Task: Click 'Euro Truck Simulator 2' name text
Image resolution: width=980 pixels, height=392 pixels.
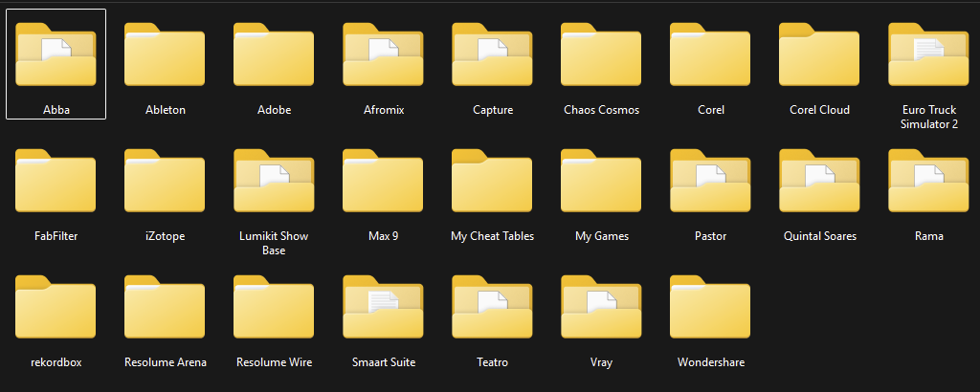Action: click(928, 117)
